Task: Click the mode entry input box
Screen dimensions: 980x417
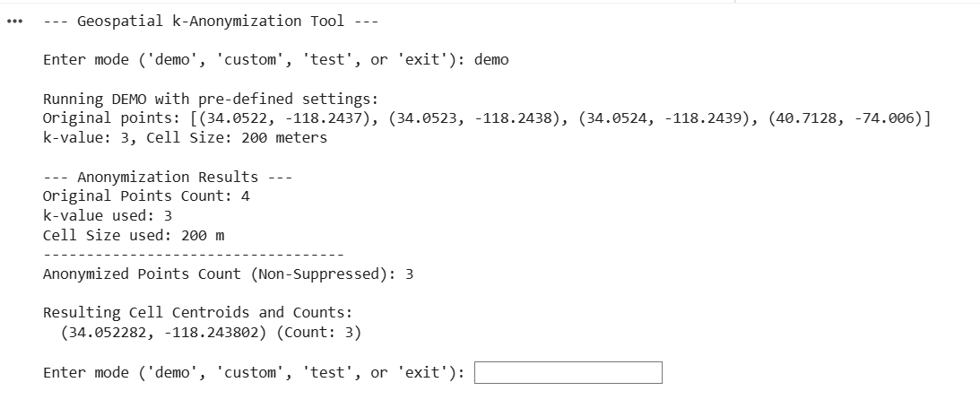Action: tap(568, 372)
